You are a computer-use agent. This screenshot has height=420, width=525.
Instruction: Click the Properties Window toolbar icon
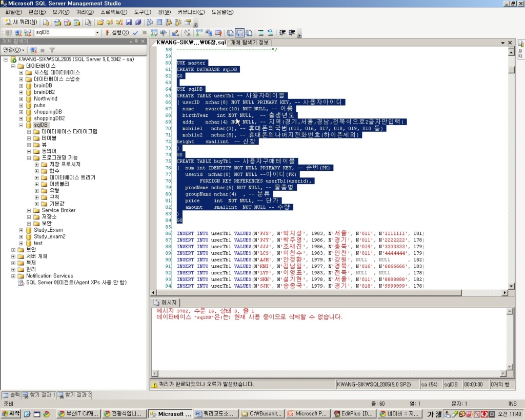(188, 22)
